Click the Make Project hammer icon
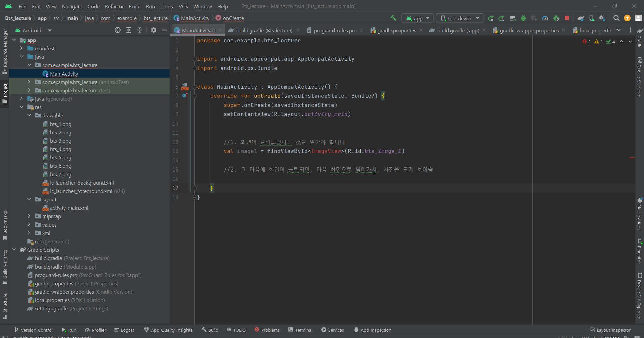The image size is (644, 338). (x=393, y=18)
